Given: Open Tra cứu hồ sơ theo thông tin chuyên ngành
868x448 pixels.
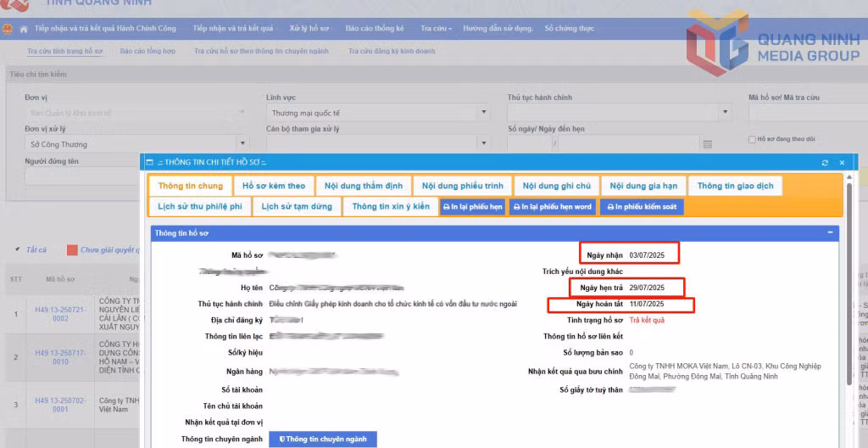Looking at the screenshot, I should pyautogui.click(x=261, y=51).
